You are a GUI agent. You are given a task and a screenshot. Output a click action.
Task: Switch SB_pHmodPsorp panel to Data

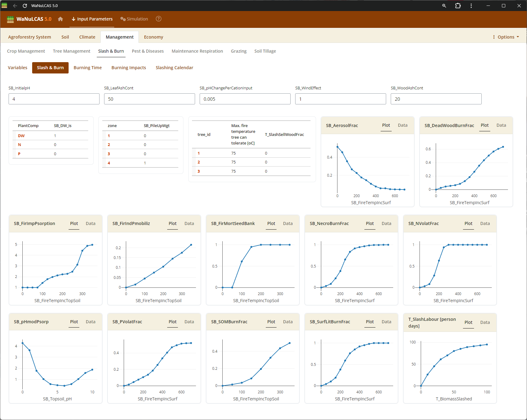click(90, 322)
